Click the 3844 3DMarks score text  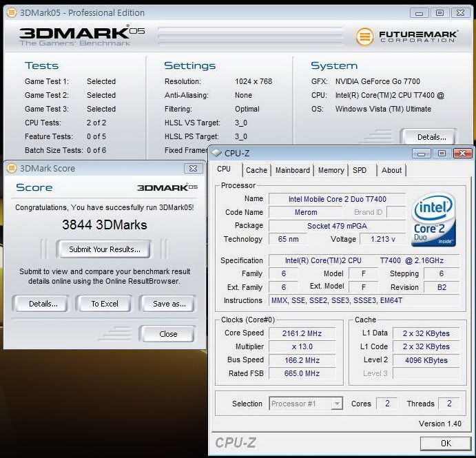[105, 225]
